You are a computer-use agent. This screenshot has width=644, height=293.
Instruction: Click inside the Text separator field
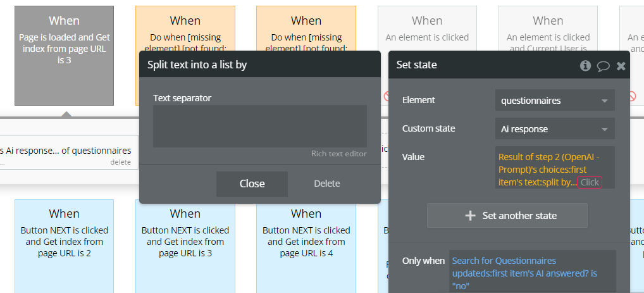click(259, 126)
